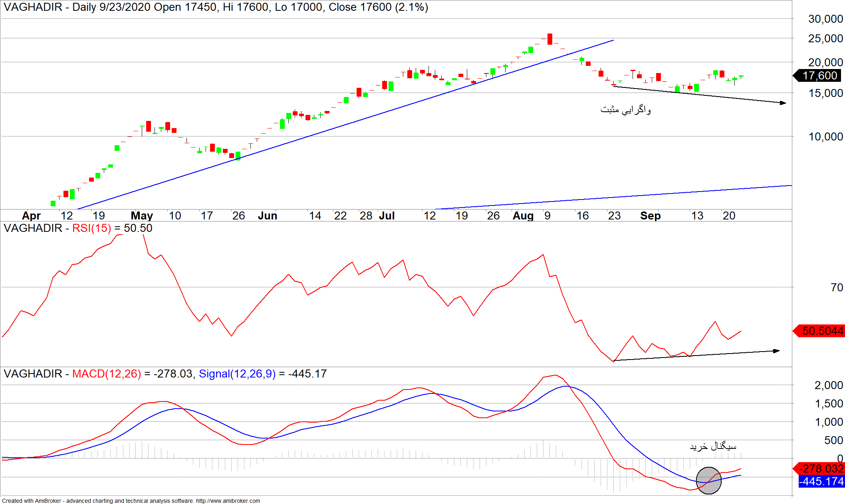The image size is (845, 504).
Task: Click the red RSI(15) indicator label
Action: tap(91, 228)
